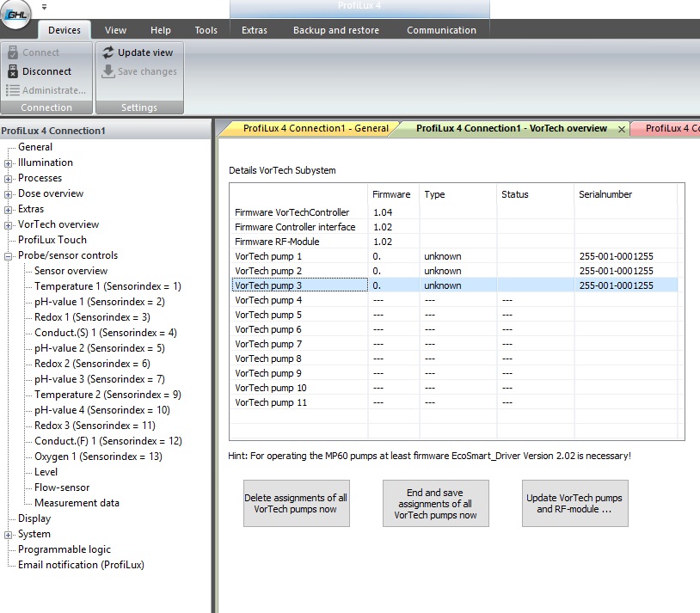This screenshot has width=700, height=613.
Task: Click the GHL application logo button
Action: click(15, 14)
